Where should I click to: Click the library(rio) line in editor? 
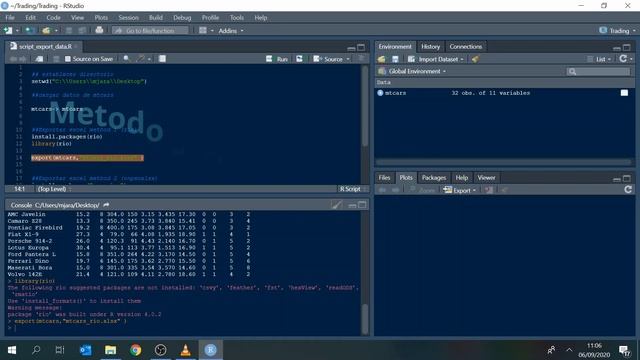pos(51,144)
